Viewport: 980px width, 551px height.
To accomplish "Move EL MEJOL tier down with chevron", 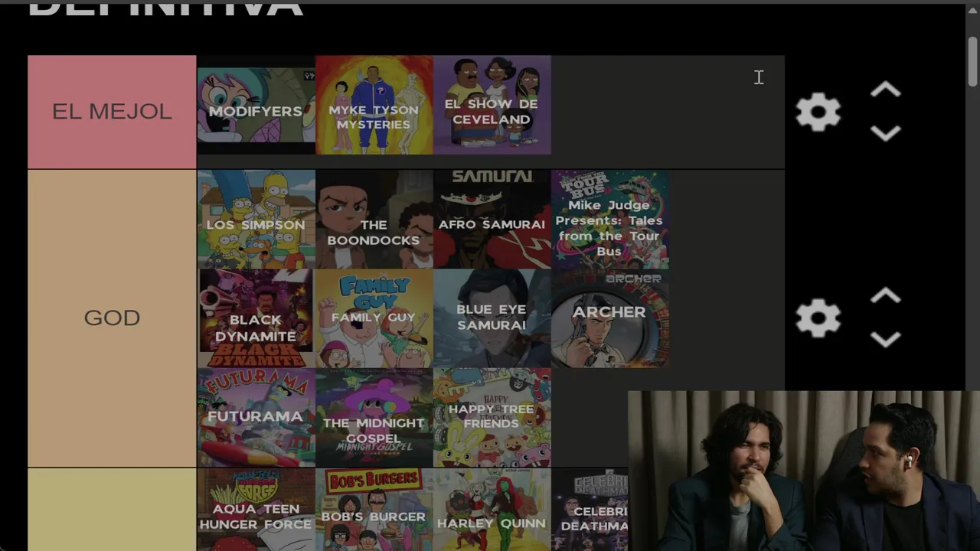I will point(885,134).
